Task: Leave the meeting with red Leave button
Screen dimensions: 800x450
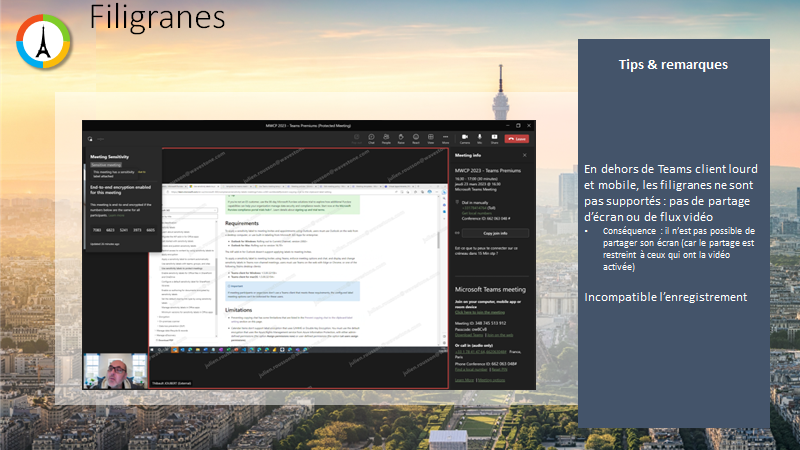Action: pyautogui.click(x=517, y=139)
